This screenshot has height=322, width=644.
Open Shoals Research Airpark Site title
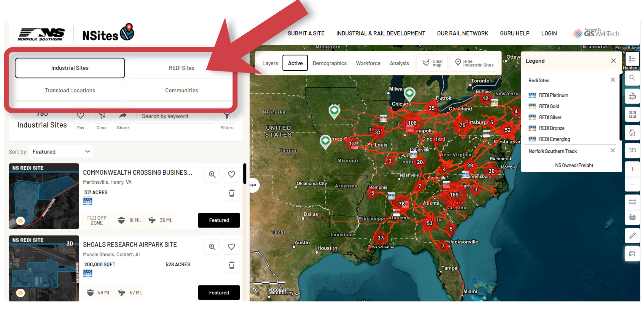point(130,244)
